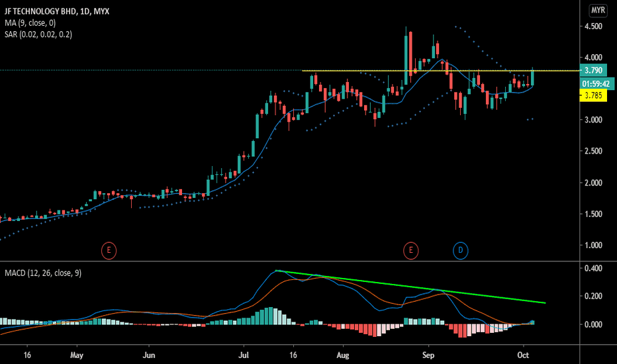The width and height of the screenshot is (617, 364).
Task: Click the 0.000 MACD axis label
Action: point(593,324)
